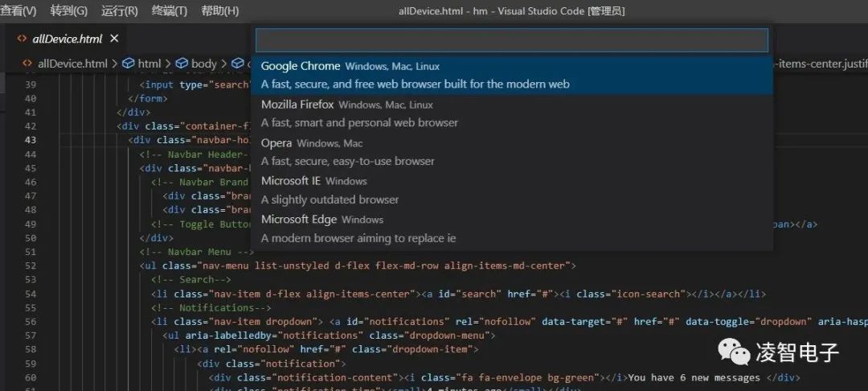
Task: Choose Microsoft Edge from the browser list
Action: [x=511, y=228]
